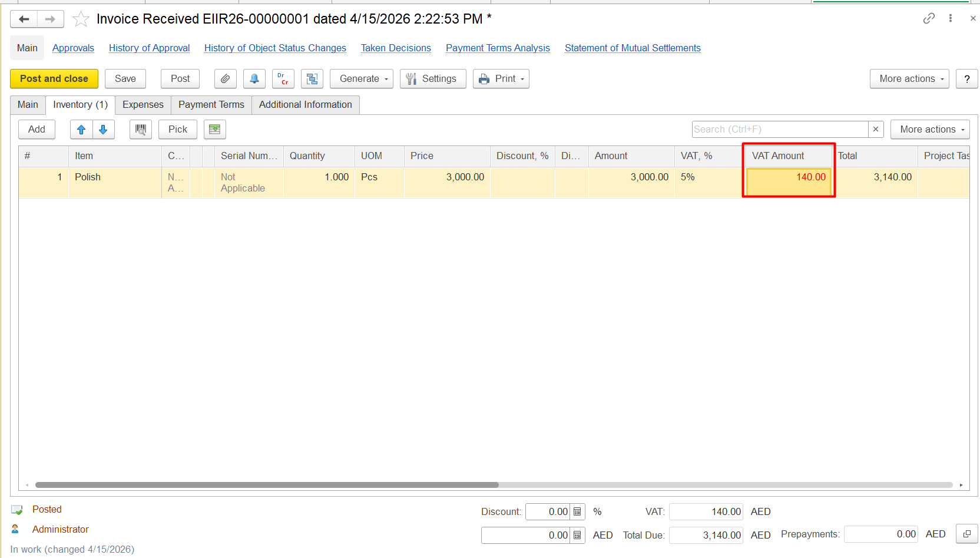Expand the Generate dropdown
Image resolution: width=980 pixels, height=558 pixels.
[x=361, y=79]
